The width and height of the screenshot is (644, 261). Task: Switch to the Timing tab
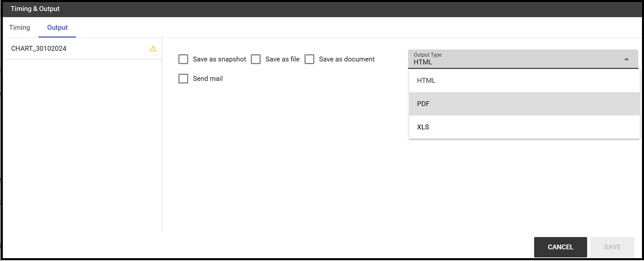tap(19, 28)
